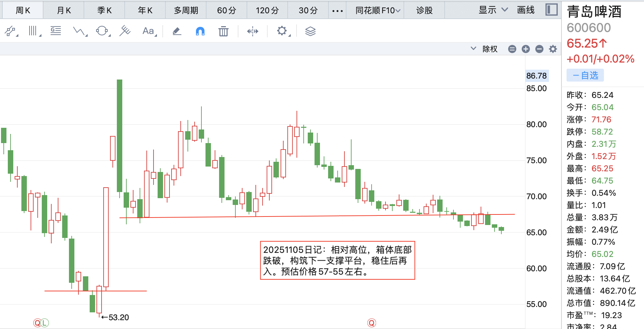Click the horizontal mirror/measure range icon
The image size is (644, 329).
[x=253, y=31]
